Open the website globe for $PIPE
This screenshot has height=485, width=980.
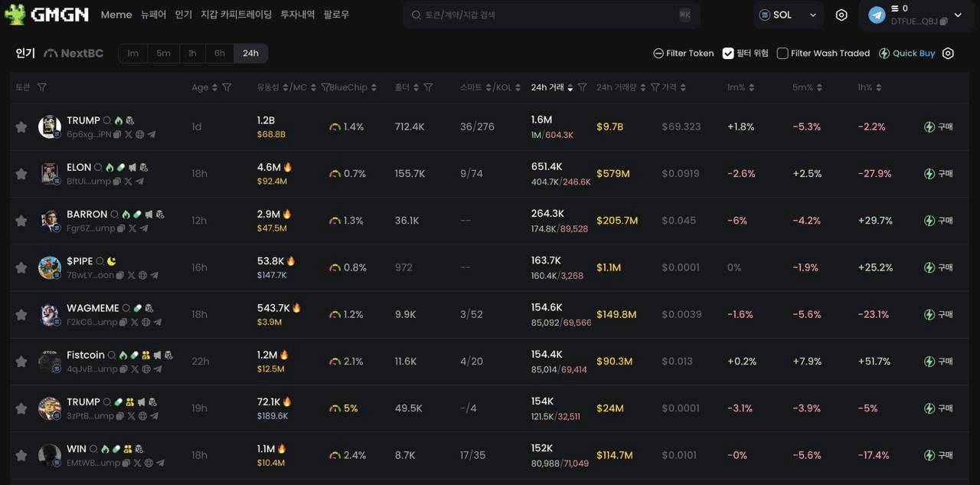coord(142,275)
